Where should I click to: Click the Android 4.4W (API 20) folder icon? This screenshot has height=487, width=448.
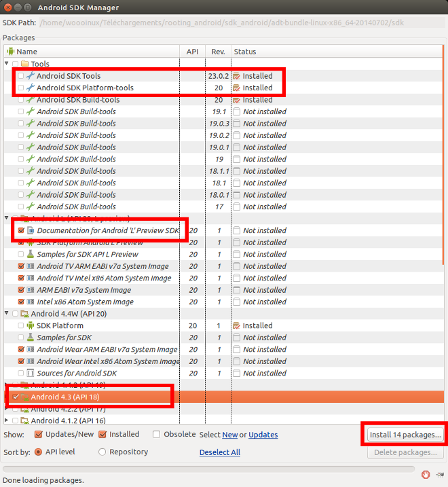coord(25,314)
